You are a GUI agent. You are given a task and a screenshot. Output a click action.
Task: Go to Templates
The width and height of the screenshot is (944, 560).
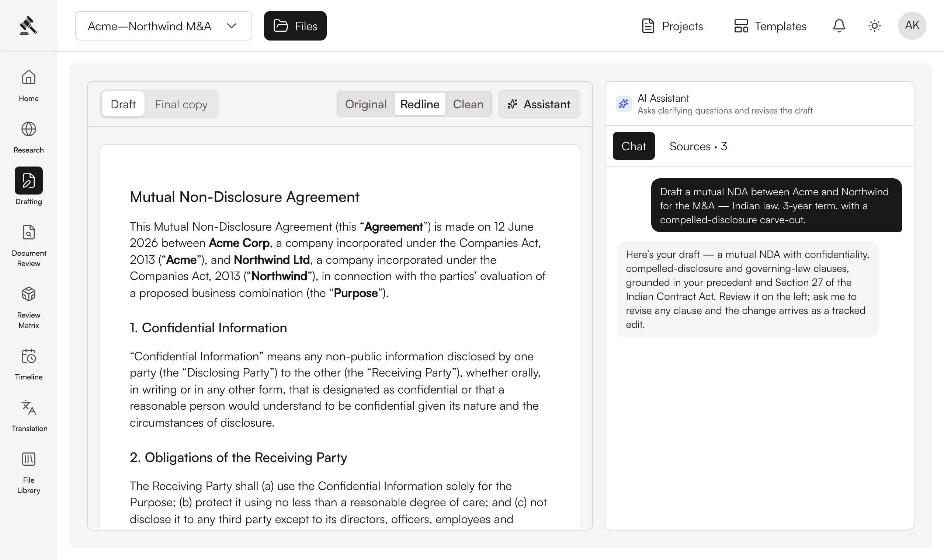(770, 26)
